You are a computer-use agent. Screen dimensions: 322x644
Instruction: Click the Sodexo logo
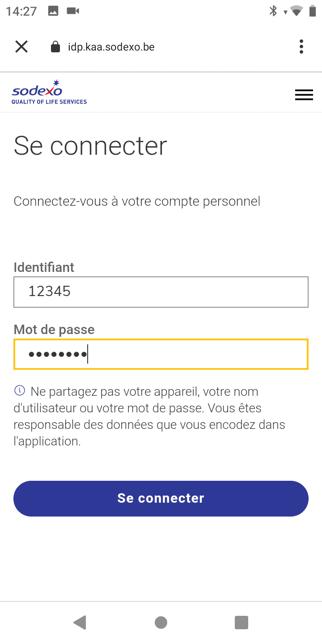click(x=49, y=92)
